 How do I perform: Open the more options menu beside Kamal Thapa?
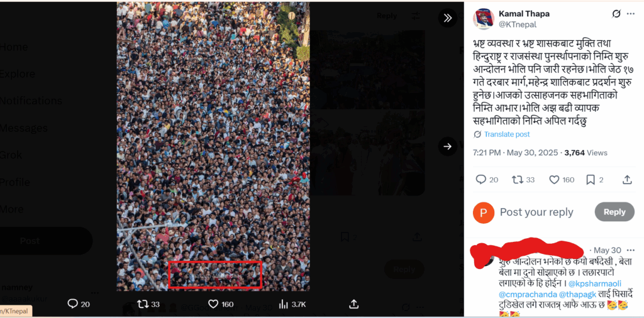[x=630, y=14]
